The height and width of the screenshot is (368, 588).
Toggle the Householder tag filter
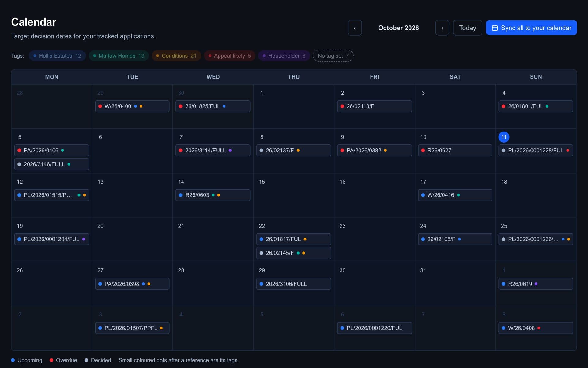point(284,56)
